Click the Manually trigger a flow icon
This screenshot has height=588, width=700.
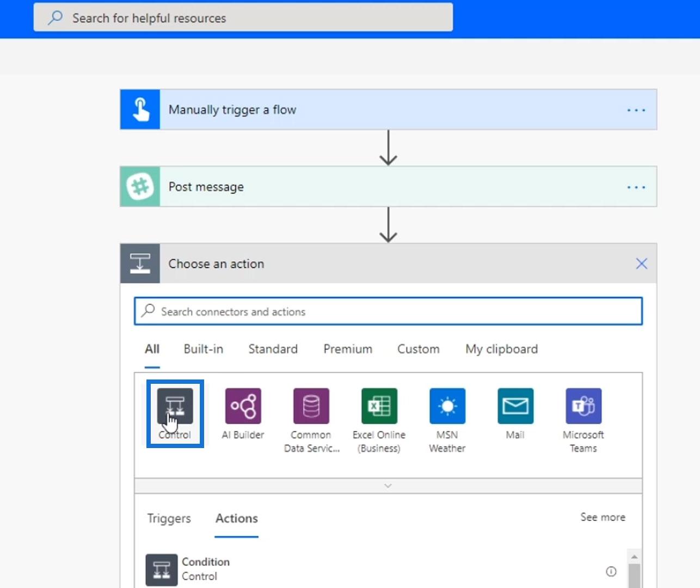click(140, 109)
